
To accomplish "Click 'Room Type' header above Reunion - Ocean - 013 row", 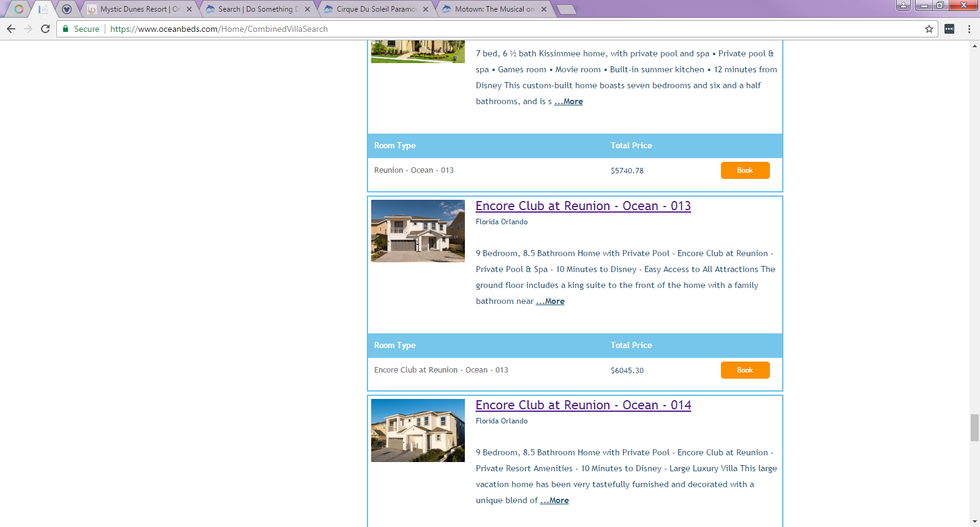I will (395, 146).
